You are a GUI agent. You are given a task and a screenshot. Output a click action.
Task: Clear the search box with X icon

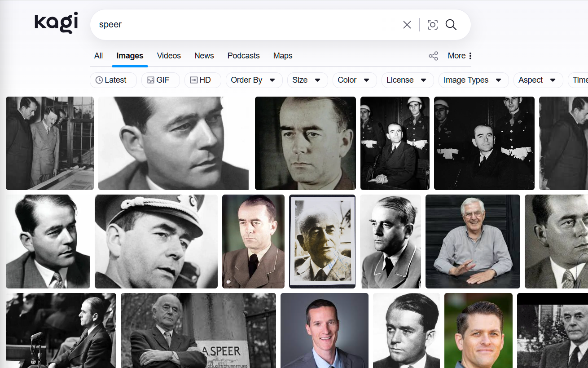(x=407, y=25)
